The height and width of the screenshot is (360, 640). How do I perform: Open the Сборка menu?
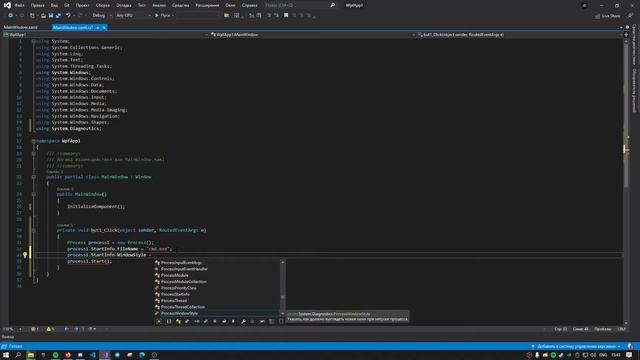point(102,5)
